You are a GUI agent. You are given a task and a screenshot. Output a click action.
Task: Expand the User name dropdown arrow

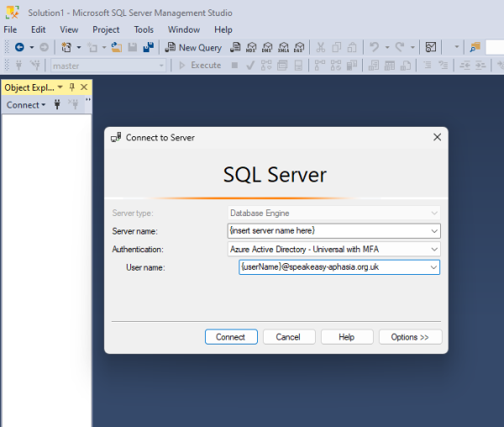click(433, 267)
